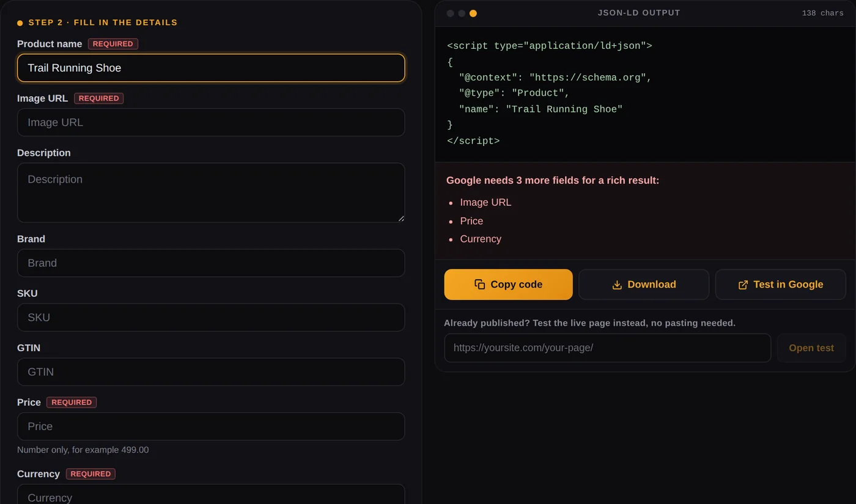
Task: Click the Number only price hint text
Action: point(83,450)
